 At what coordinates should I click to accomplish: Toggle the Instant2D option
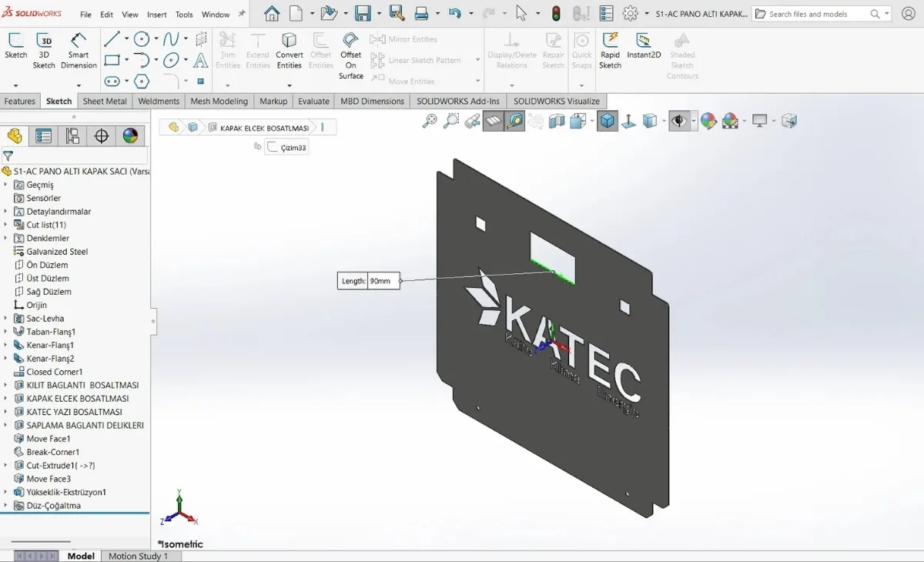[644, 46]
